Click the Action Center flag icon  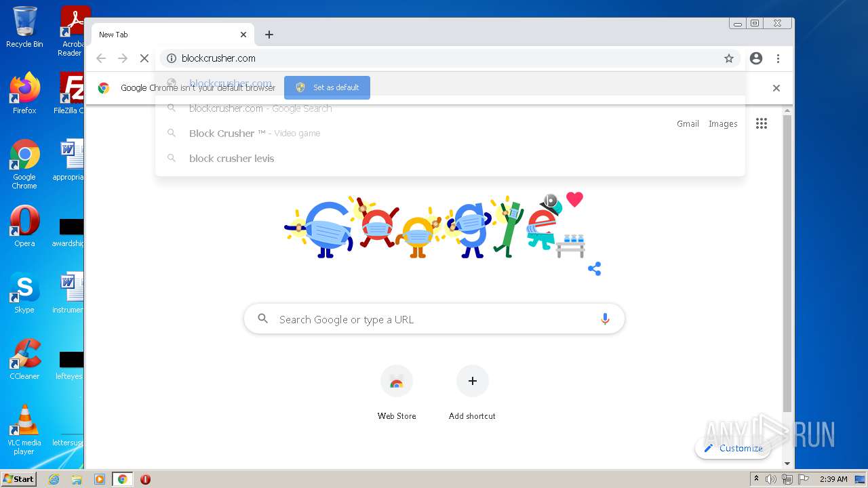point(804,479)
